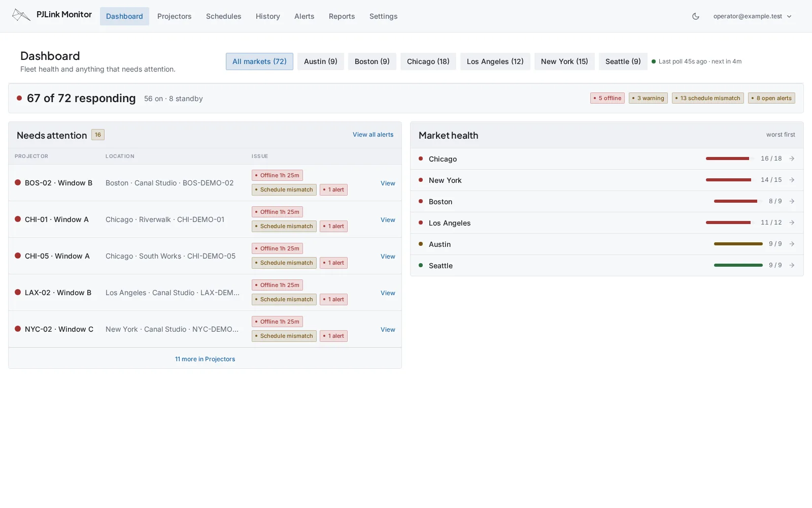Viewport: 812px width, 508px height.
Task: Toggle dark mode moon icon
Action: (x=696, y=16)
